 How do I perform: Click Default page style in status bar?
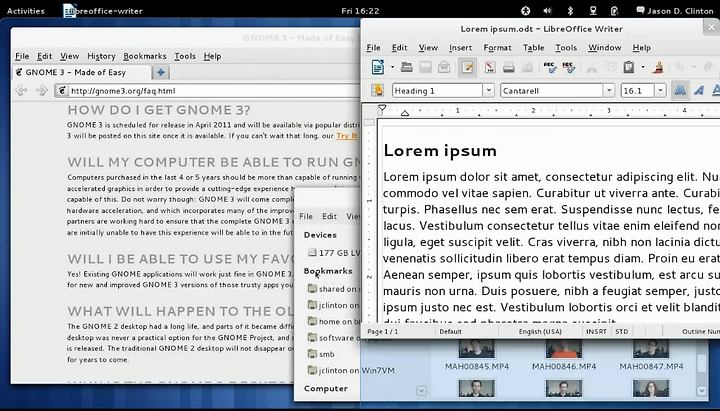pyautogui.click(x=450, y=331)
